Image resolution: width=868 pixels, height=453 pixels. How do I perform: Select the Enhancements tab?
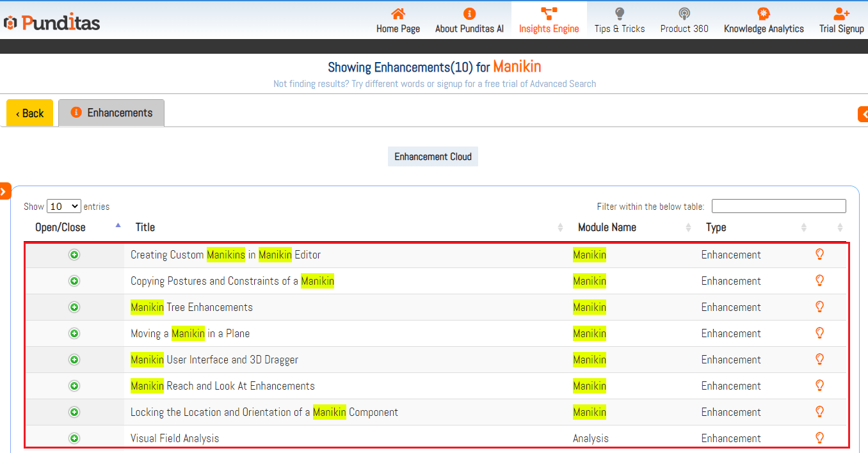(x=111, y=113)
